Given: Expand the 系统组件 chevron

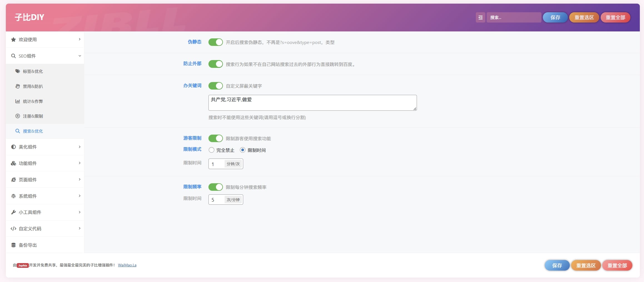Looking at the screenshot, I should (79, 196).
